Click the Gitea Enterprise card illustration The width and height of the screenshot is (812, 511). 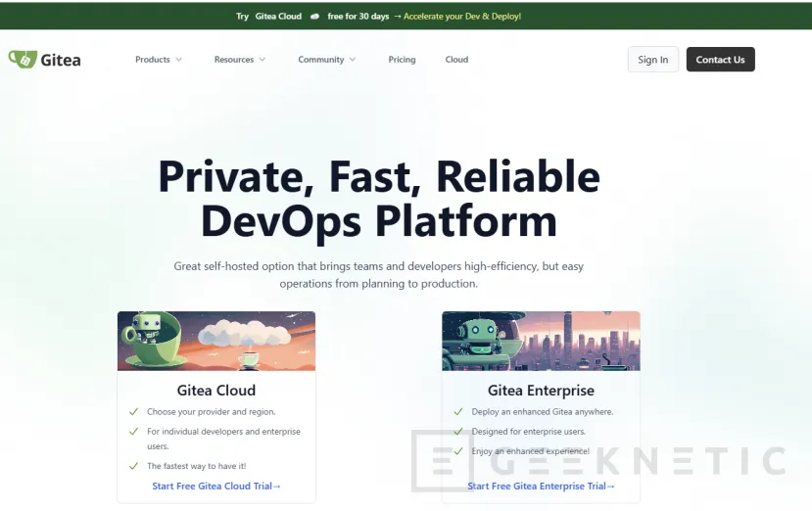click(541, 342)
